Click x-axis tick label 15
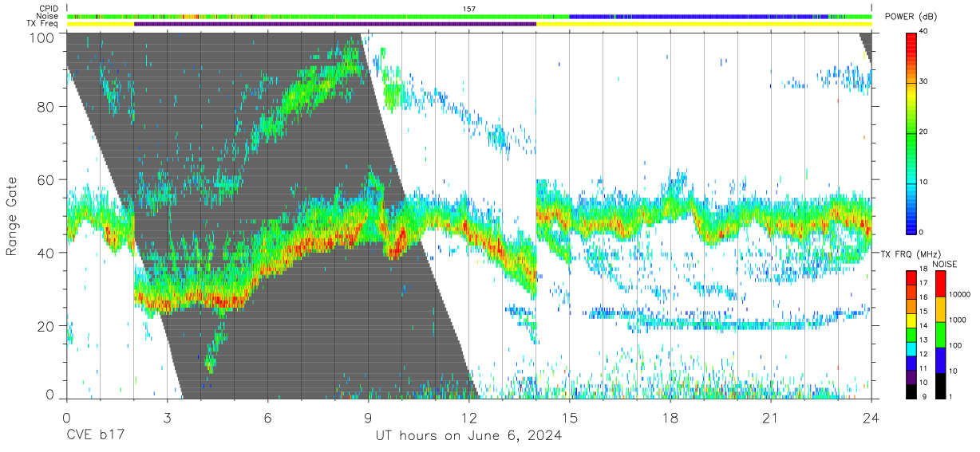 [570, 418]
